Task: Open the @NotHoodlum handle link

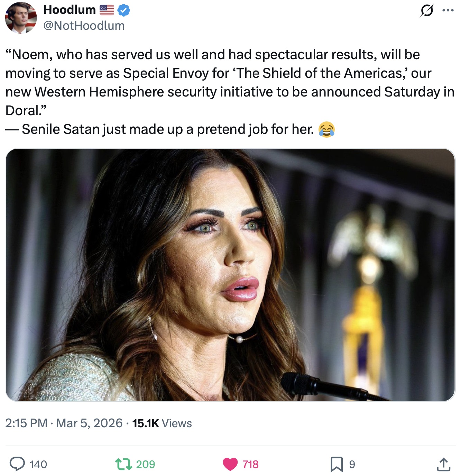Action: pos(84,26)
